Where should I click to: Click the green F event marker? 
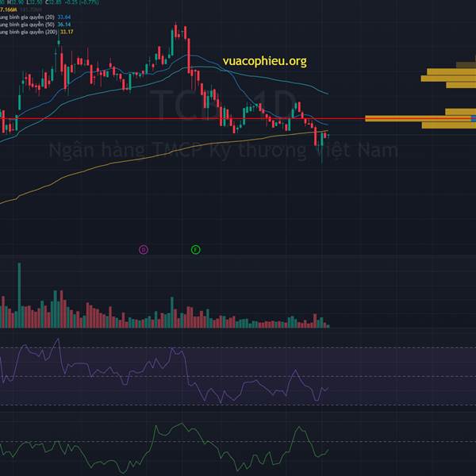[x=195, y=250]
